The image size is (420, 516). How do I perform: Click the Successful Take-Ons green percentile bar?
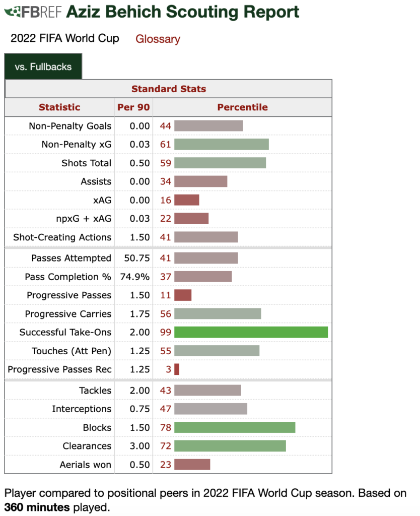(x=251, y=332)
